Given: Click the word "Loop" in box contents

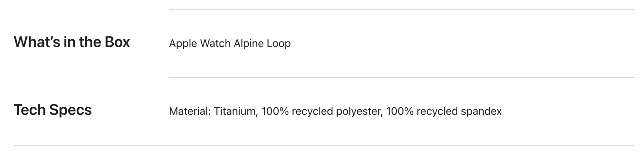Looking at the screenshot, I should pyautogui.click(x=279, y=44).
